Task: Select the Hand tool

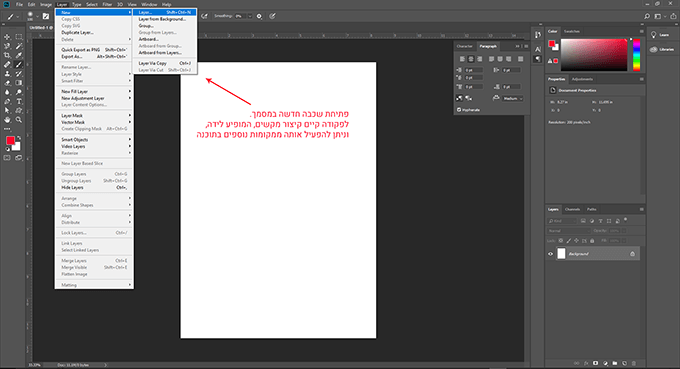Action: pyautogui.click(x=7, y=120)
